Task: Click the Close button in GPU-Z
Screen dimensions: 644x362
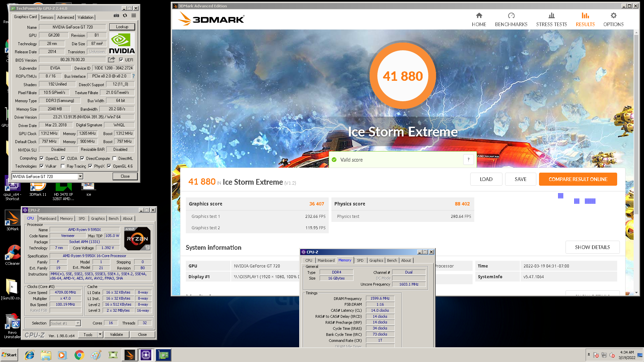Action: pos(125,176)
